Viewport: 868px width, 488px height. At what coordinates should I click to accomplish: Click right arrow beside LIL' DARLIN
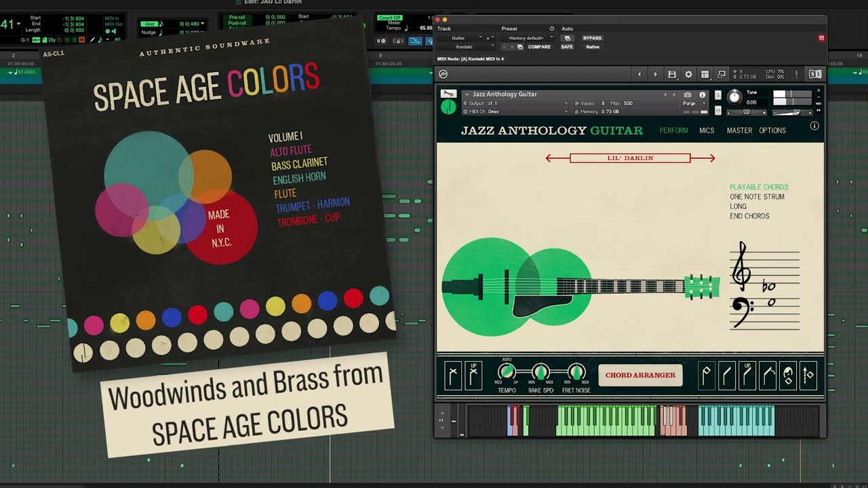tap(703, 158)
